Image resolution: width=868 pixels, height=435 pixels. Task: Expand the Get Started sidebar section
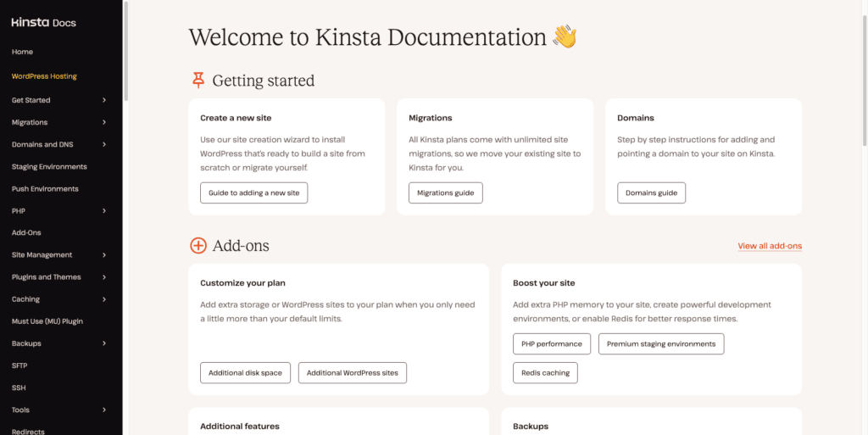point(104,100)
